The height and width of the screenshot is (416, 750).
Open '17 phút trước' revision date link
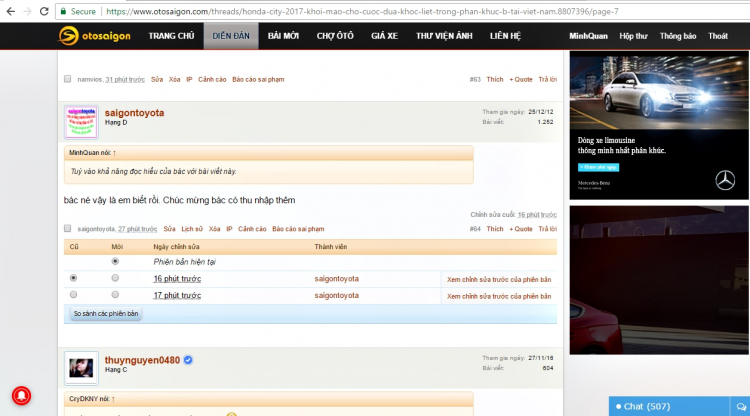(177, 296)
